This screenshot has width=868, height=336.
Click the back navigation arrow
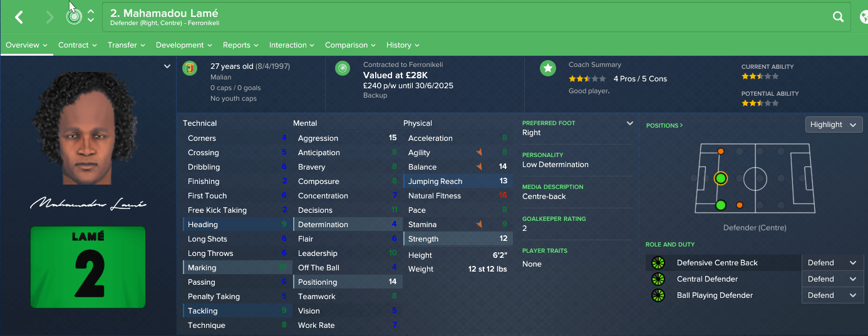point(19,18)
